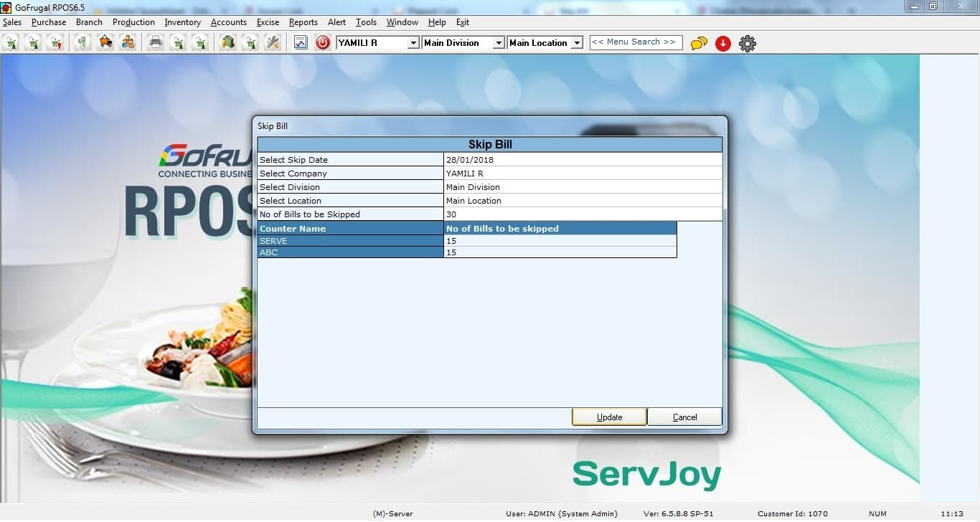The height and width of the screenshot is (522, 980).
Task: Click the skip date value 28/01/2018
Action: pyautogui.click(x=583, y=160)
